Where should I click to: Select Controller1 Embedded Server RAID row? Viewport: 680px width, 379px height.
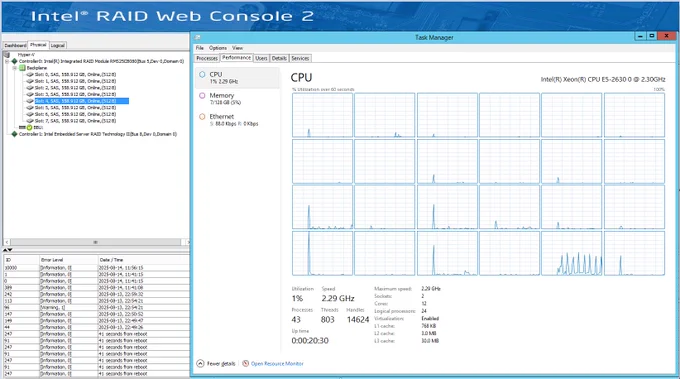[98, 134]
